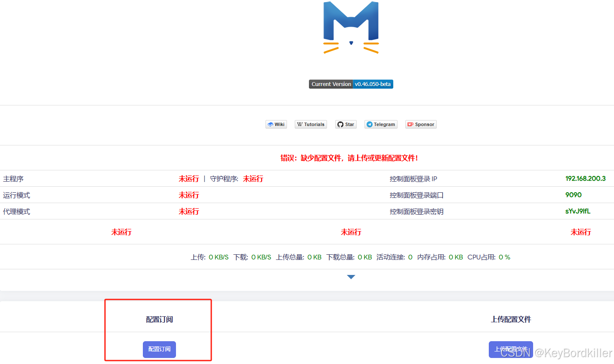Click the 内存占用 0 KB value
The width and height of the screenshot is (614, 364).
(456, 257)
